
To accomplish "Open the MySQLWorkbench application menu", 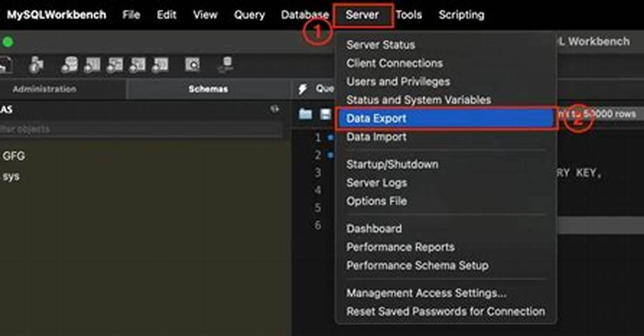I will [56, 15].
